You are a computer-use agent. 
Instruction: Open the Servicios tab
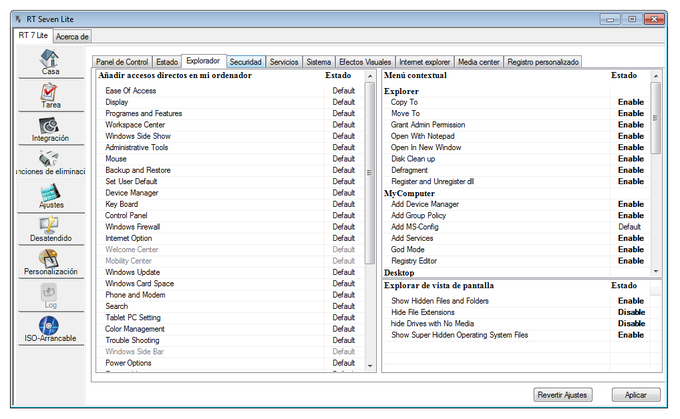[284, 62]
